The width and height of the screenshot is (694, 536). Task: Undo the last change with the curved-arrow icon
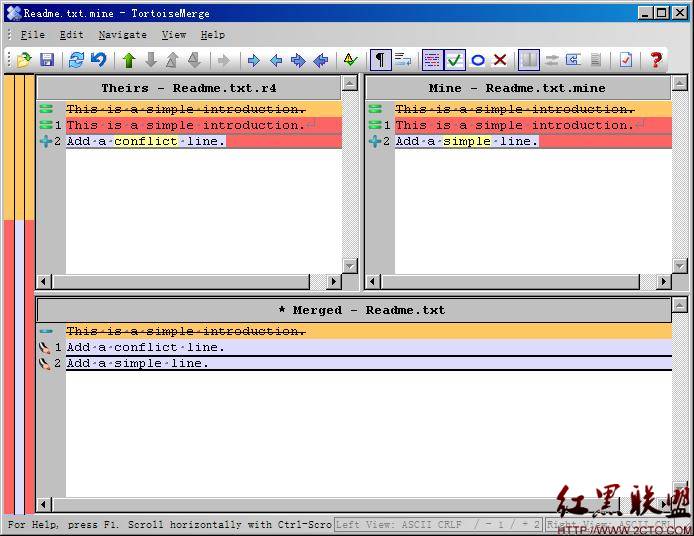coord(99,60)
